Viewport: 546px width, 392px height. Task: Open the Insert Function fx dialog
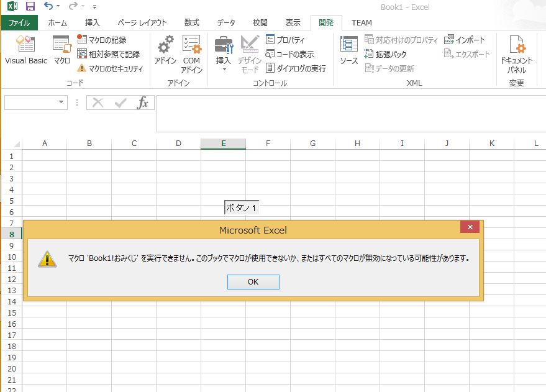click(x=143, y=103)
